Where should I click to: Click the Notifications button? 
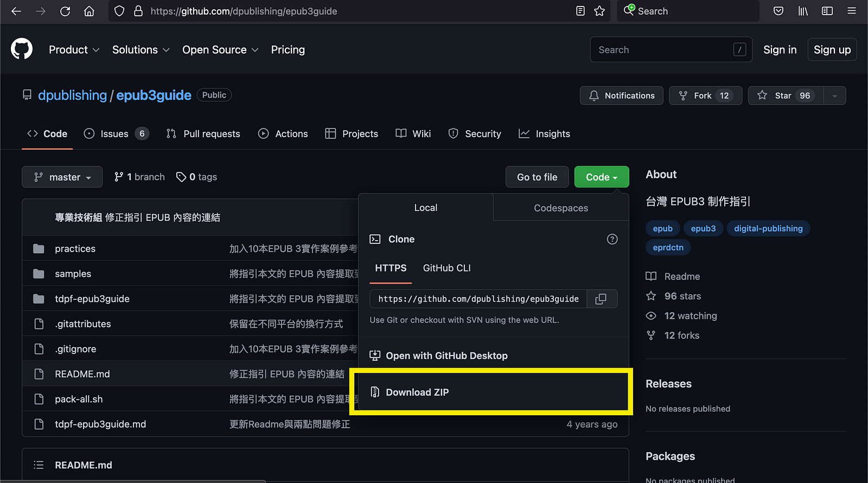(x=622, y=95)
